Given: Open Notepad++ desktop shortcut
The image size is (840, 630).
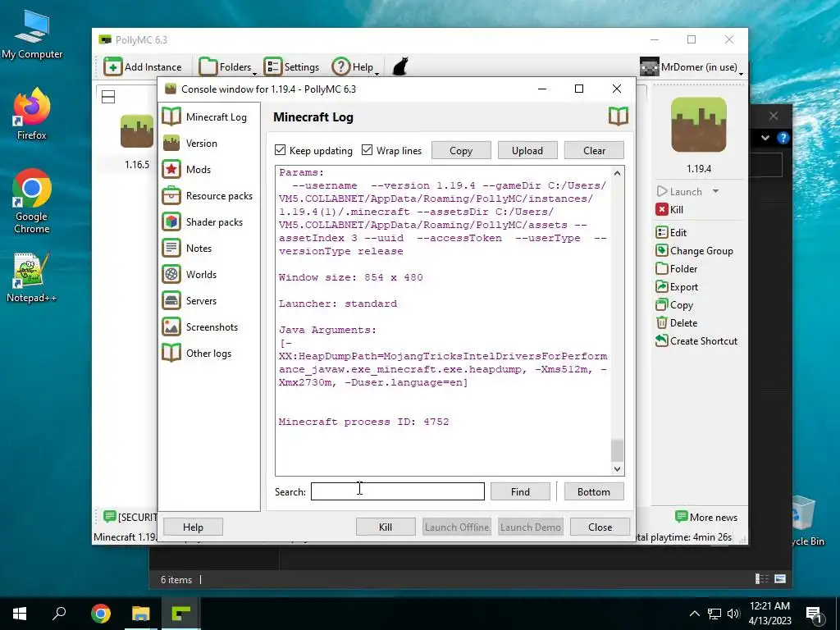Looking at the screenshot, I should [x=32, y=277].
